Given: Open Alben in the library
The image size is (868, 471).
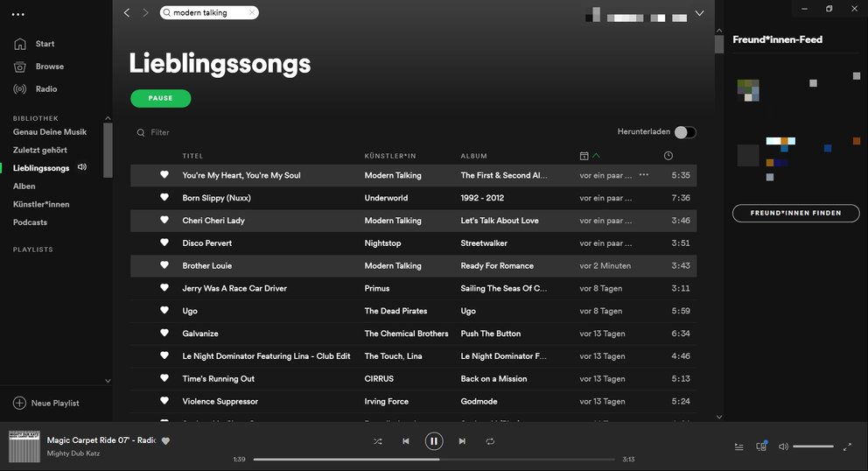Looking at the screenshot, I should (x=24, y=186).
